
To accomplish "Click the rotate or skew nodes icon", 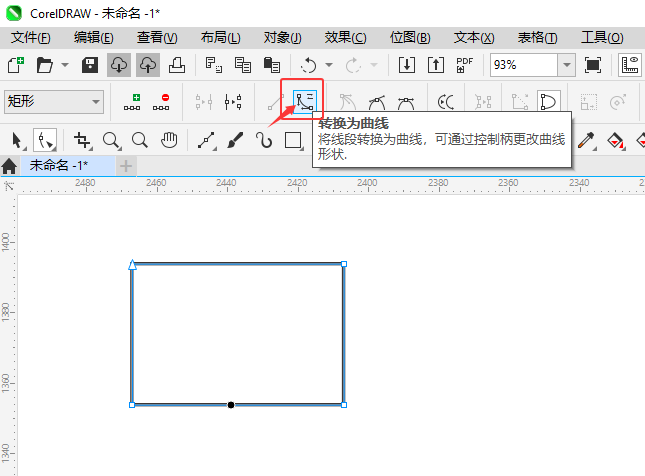I will coord(618,102).
